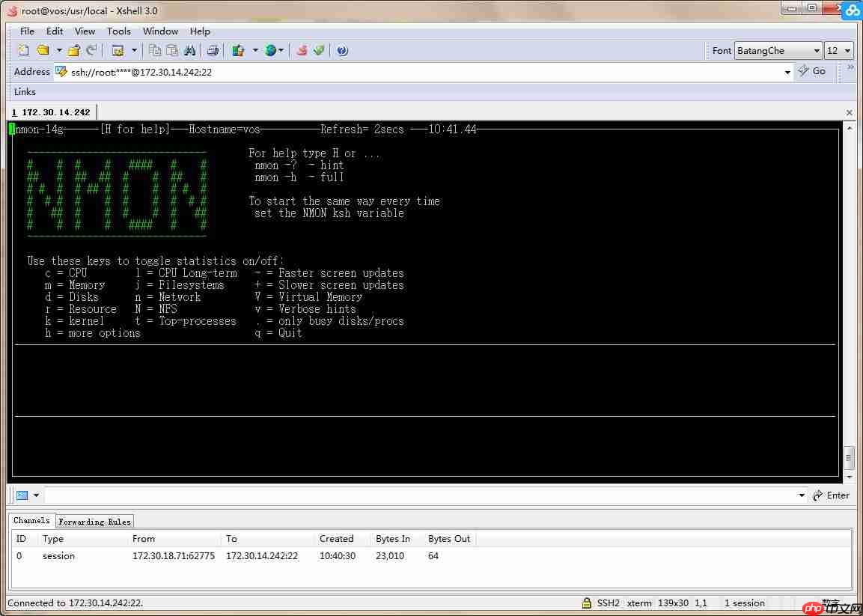Select the 172.30.14.242 session tab
Screen dimensions: 863x616
pos(52,112)
